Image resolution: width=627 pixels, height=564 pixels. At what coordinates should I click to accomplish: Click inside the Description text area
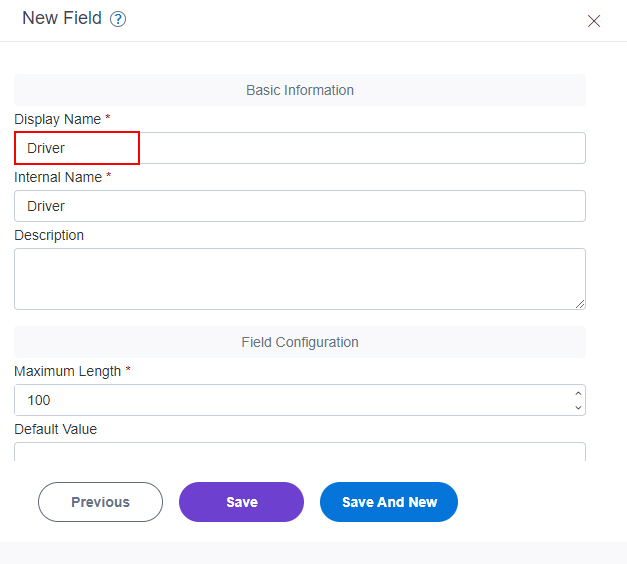300,279
